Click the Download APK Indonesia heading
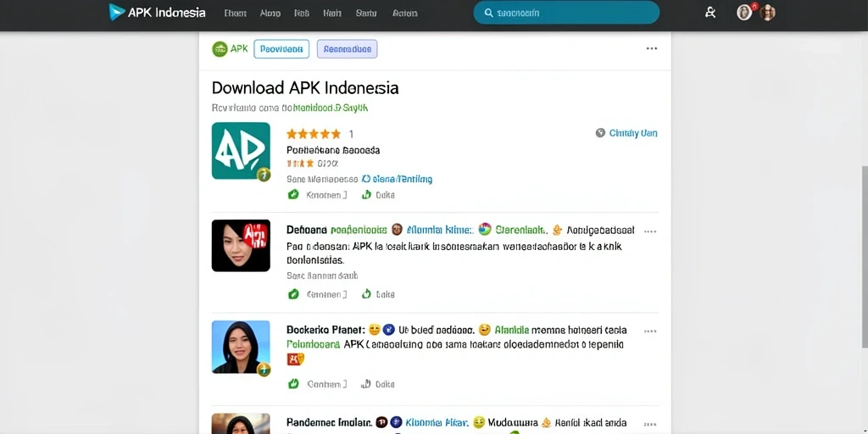 click(x=305, y=88)
